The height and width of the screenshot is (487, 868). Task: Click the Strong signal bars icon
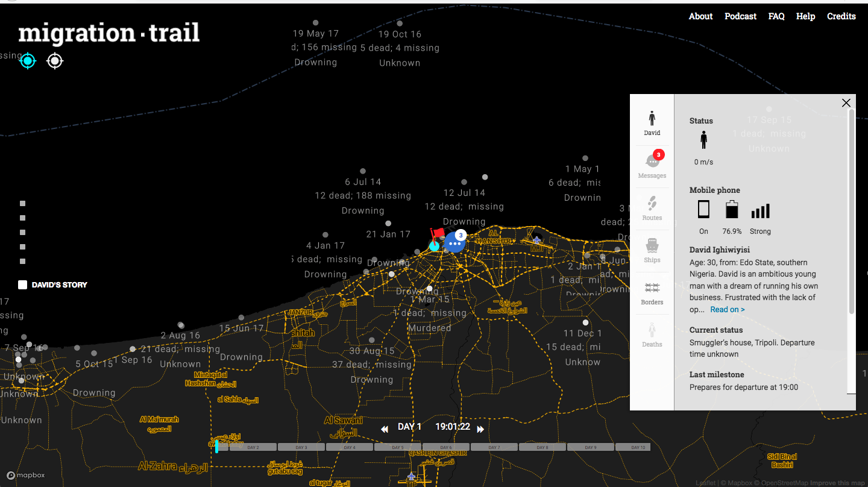760,211
